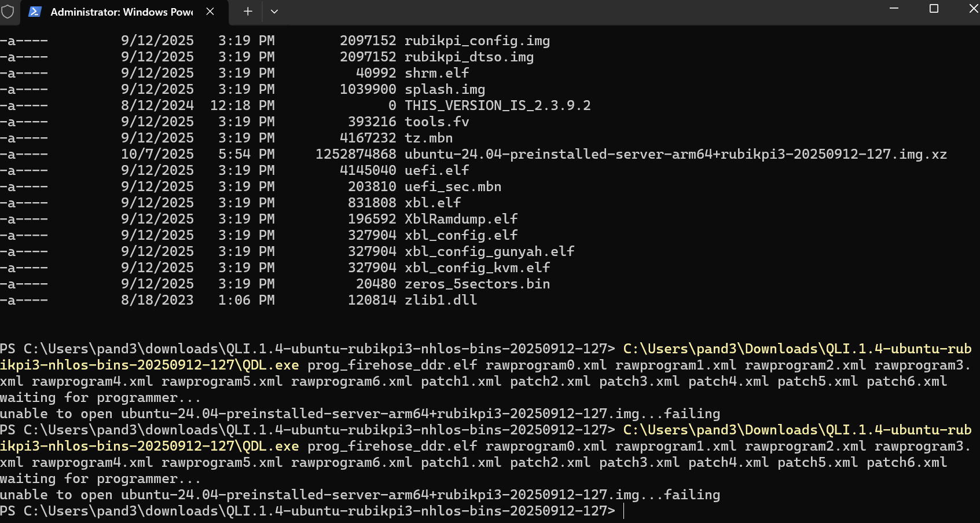Click the THIS_VERSION_IS_2.3.9.2 file entry

[497, 105]
